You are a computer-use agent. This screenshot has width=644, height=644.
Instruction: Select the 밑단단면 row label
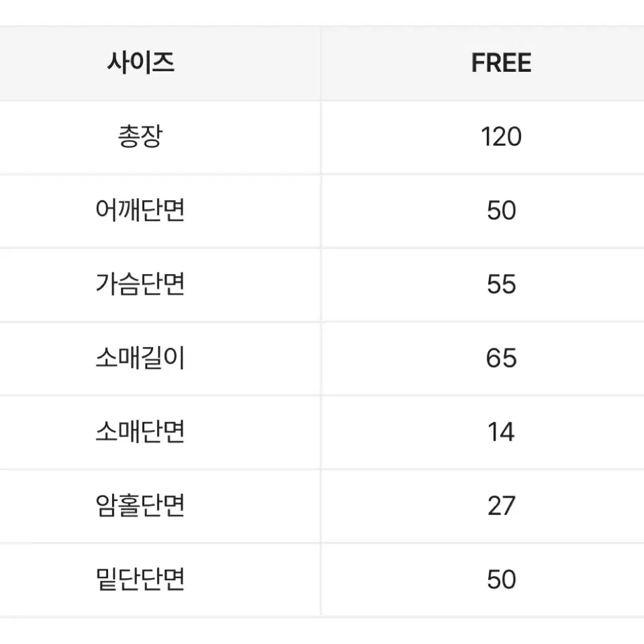point(140,579)
